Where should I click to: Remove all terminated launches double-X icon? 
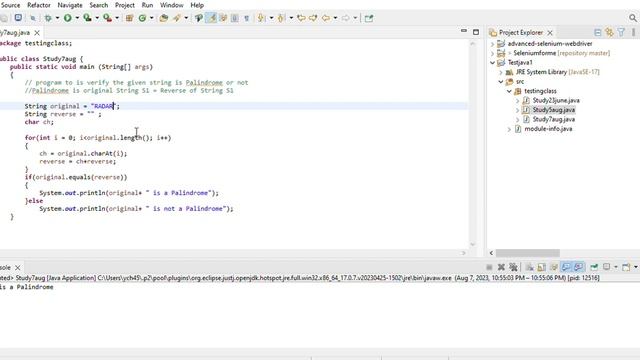pyautogui.click(x=513, y=267)
